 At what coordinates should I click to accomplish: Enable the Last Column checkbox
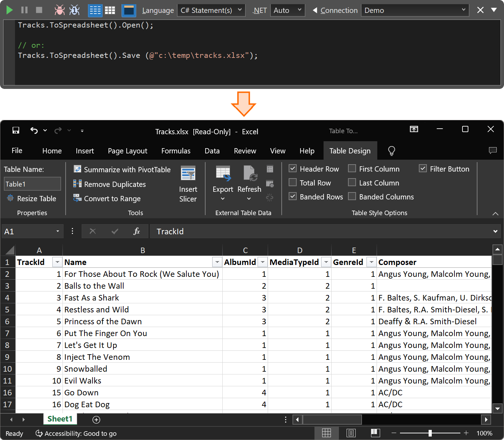point(352,183)
